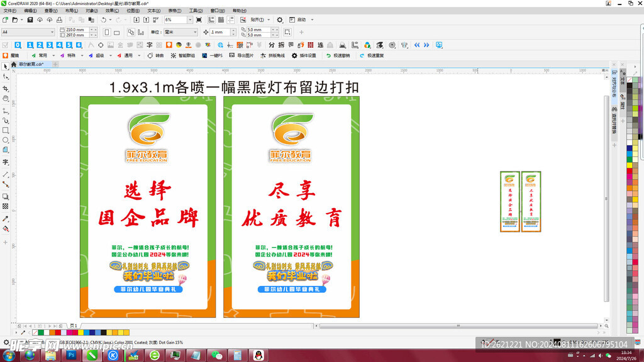The height and width of the screenshot is (362, 644).
Task: Select the Interactive Fill tool
Action: point(5,229)
